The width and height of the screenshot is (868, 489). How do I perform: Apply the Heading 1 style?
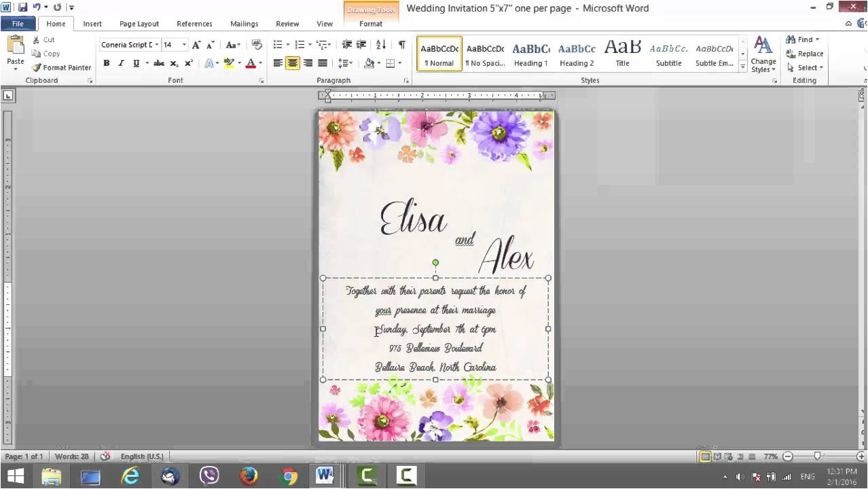530,54
